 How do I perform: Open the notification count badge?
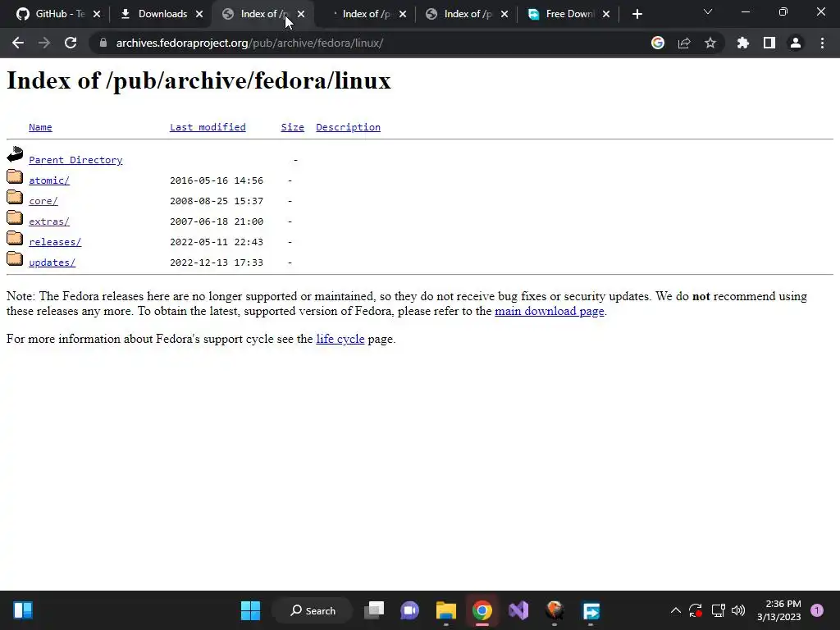(817, 610)
